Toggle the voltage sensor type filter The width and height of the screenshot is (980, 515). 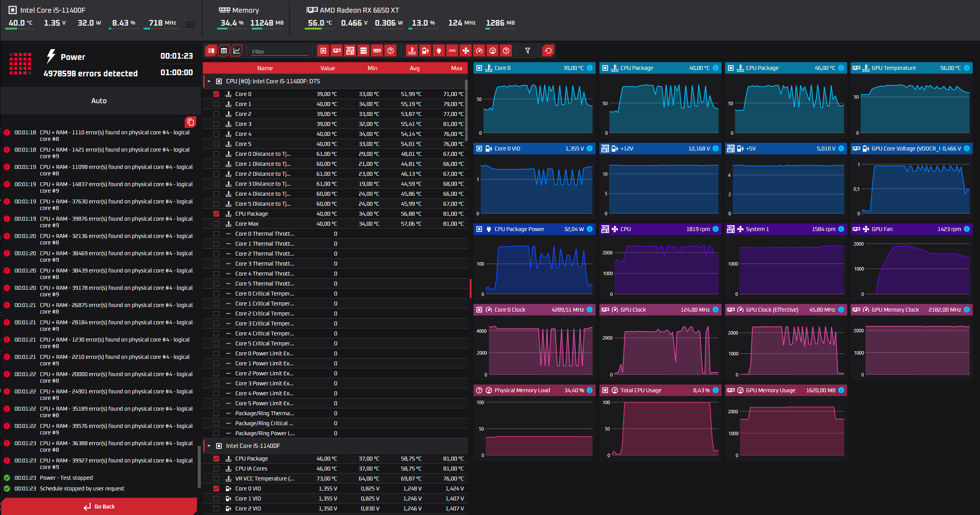point(425,51)
